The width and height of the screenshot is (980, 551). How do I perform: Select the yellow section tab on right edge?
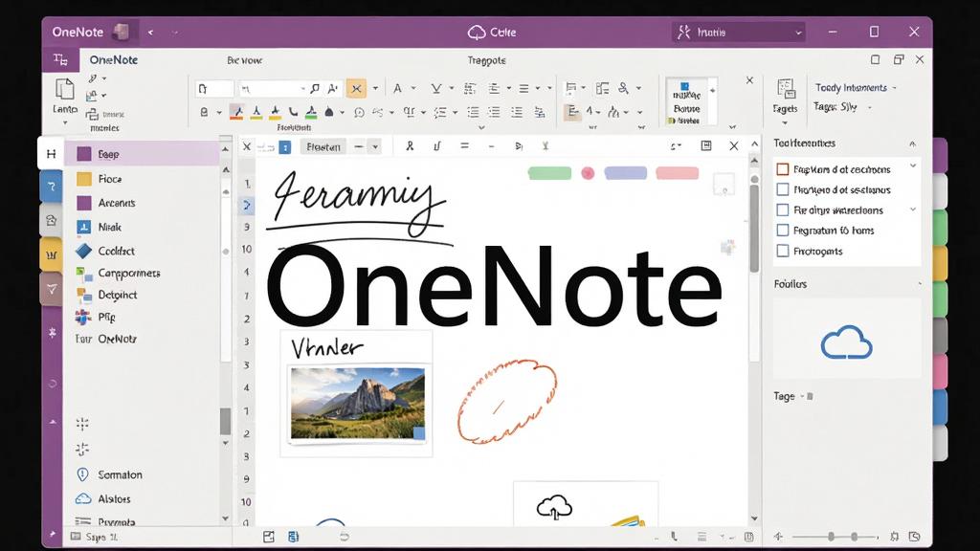(940, 262)
